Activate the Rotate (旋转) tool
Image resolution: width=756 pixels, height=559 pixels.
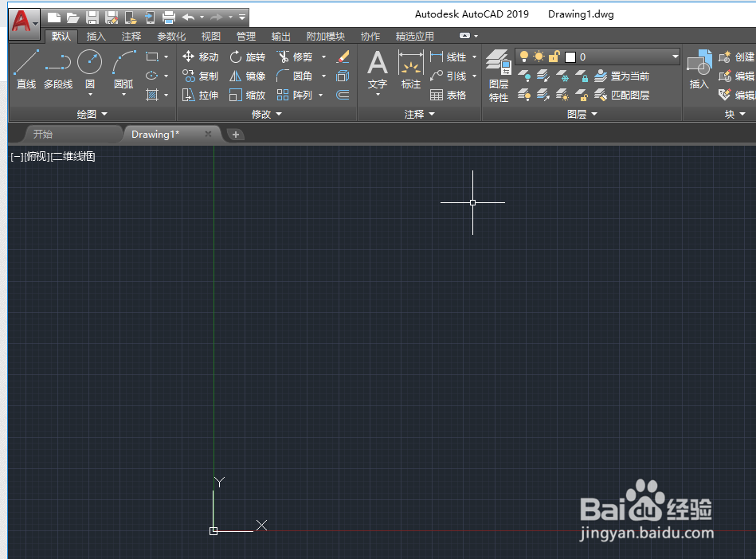click(247, 57)
